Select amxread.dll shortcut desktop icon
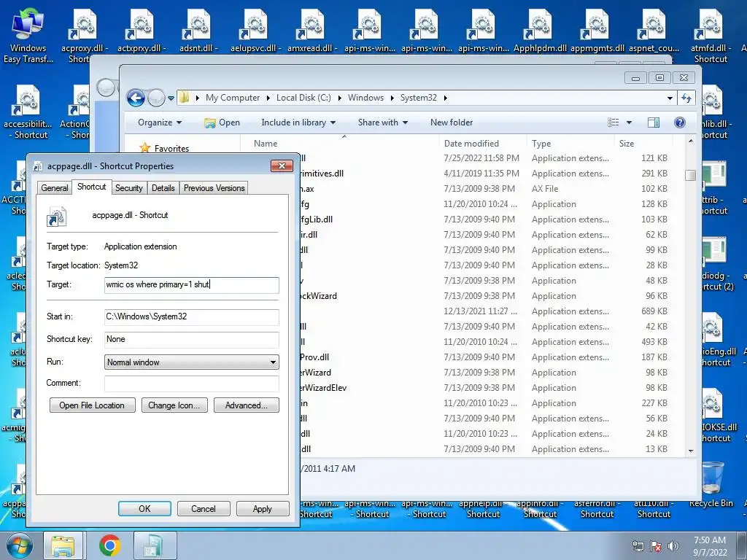Viewport: 747px width, 560px height. (x=312, y=32)
